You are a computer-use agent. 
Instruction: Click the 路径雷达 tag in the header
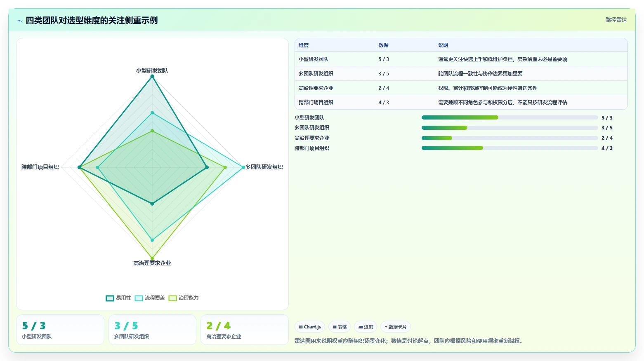616,20
